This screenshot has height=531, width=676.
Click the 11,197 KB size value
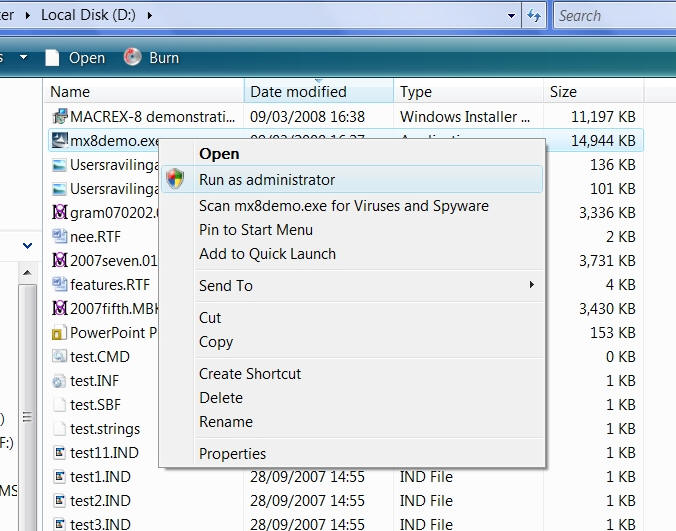tap(603, 116)
